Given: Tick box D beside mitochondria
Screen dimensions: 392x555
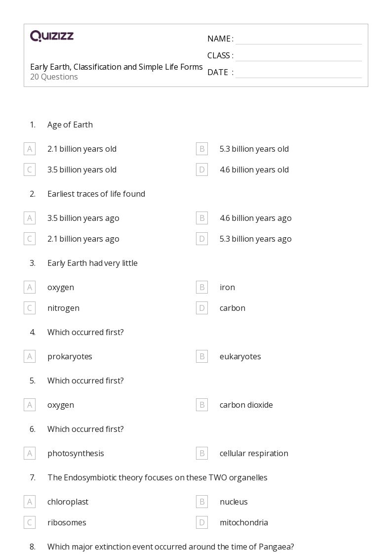Looking at the screenshot, I should 202,522.
